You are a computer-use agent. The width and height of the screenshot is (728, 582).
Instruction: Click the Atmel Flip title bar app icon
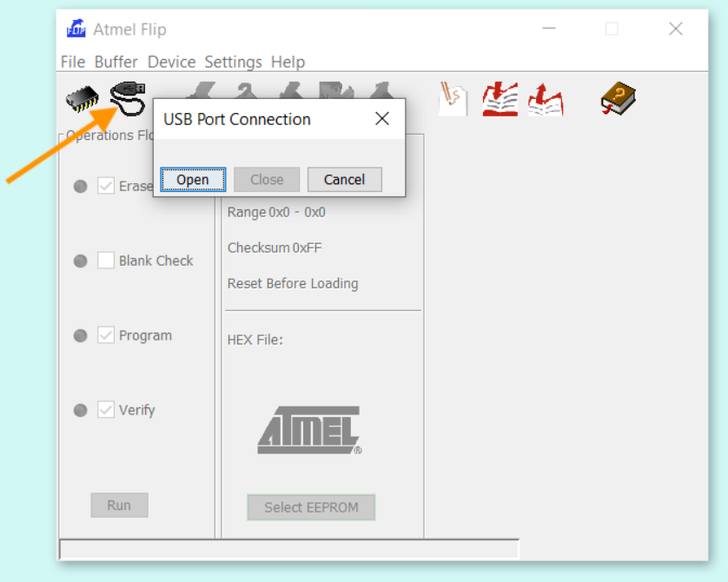[76, 29]
